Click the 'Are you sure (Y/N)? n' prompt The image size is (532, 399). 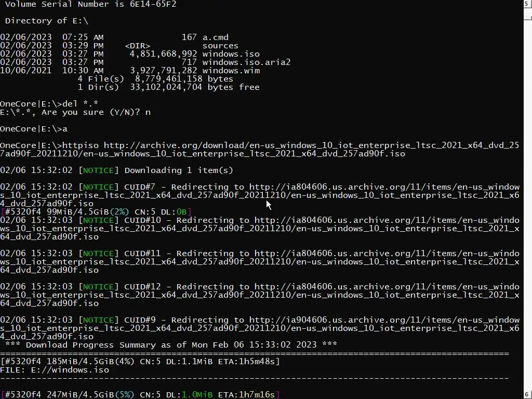[96, 112]
